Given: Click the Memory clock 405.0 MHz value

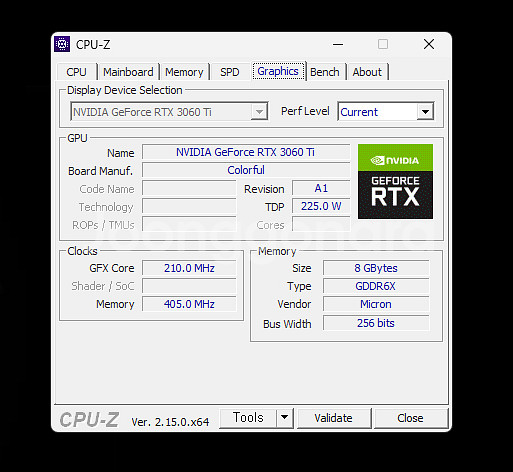Looking at the screenshot, I should tap(189, 304).
